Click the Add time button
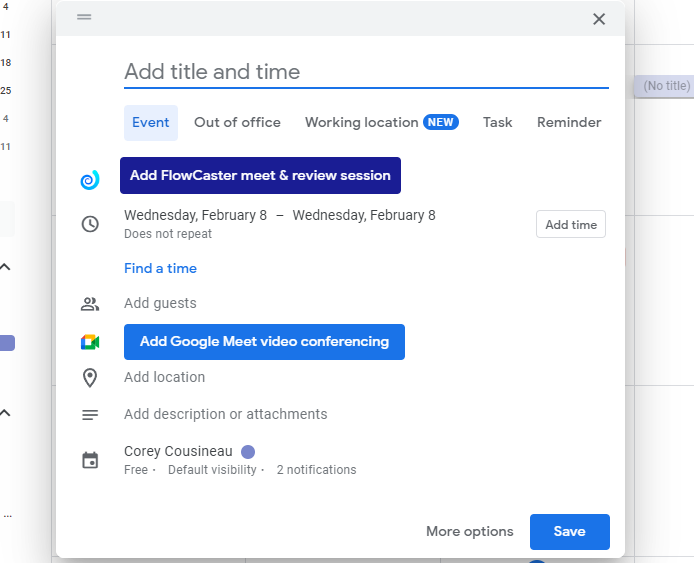 click(571, 224)
